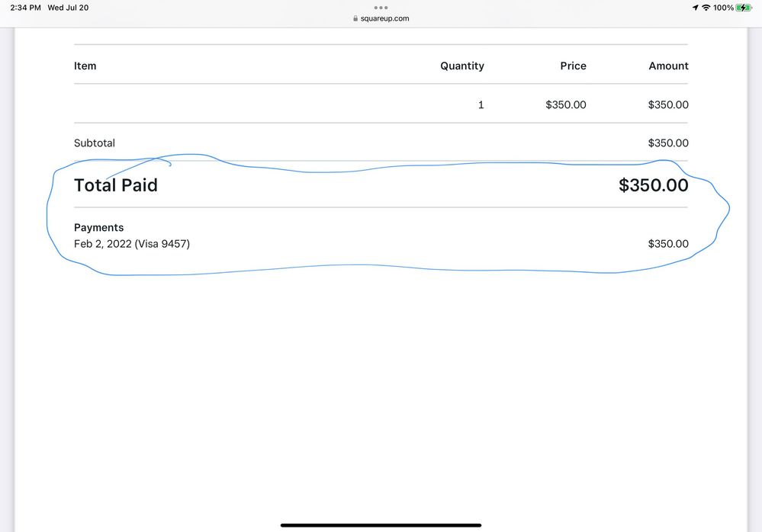Select the Feb 2, 2022 Visa 9457 entry

coord(132,244)
